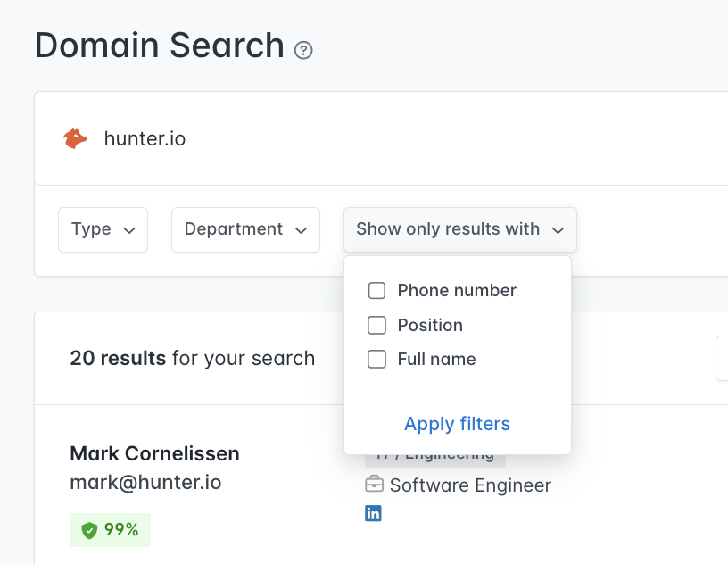Viewport: 728px width, 564px height.
Task: Click the help icon beside Domain Search
Action: [x=303, y=50]
